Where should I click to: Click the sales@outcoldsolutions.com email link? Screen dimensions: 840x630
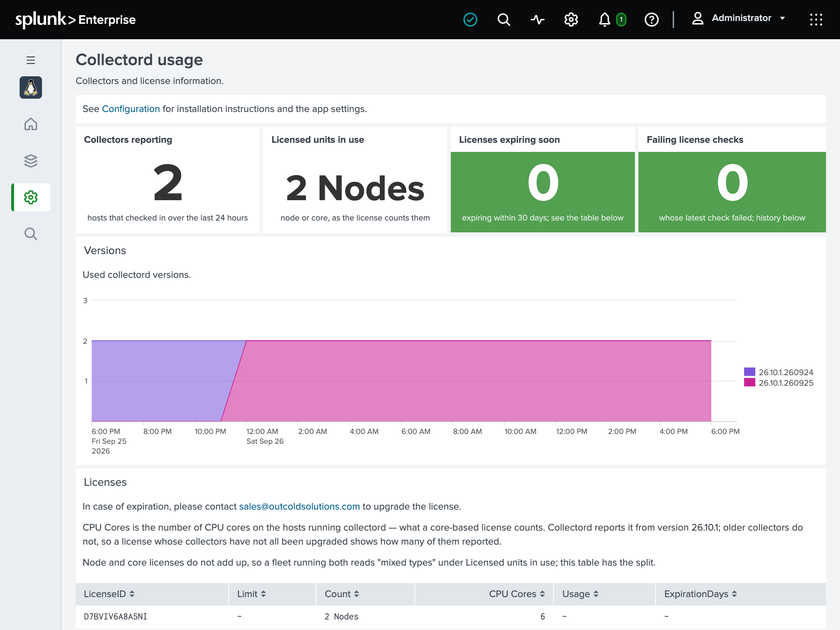click(299, 506)
